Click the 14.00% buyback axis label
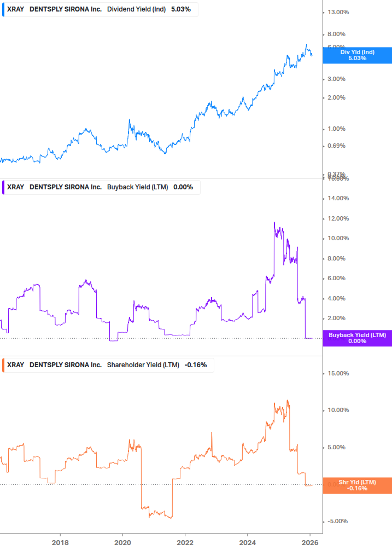392x550 pixels. (338, 199)
